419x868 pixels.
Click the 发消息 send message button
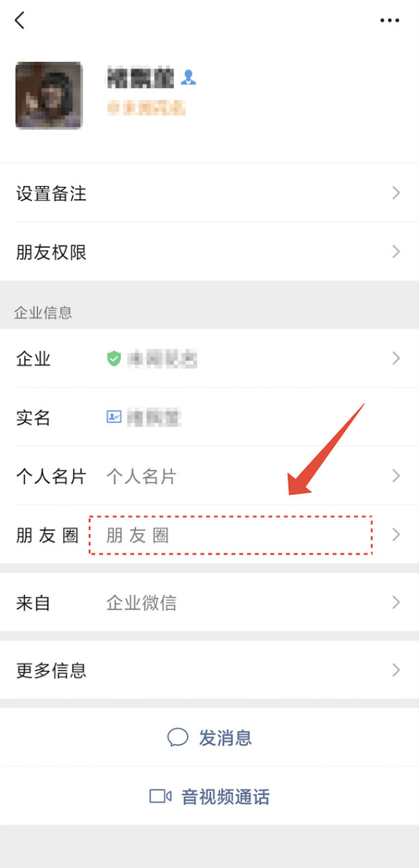click(x=209, y=737)
